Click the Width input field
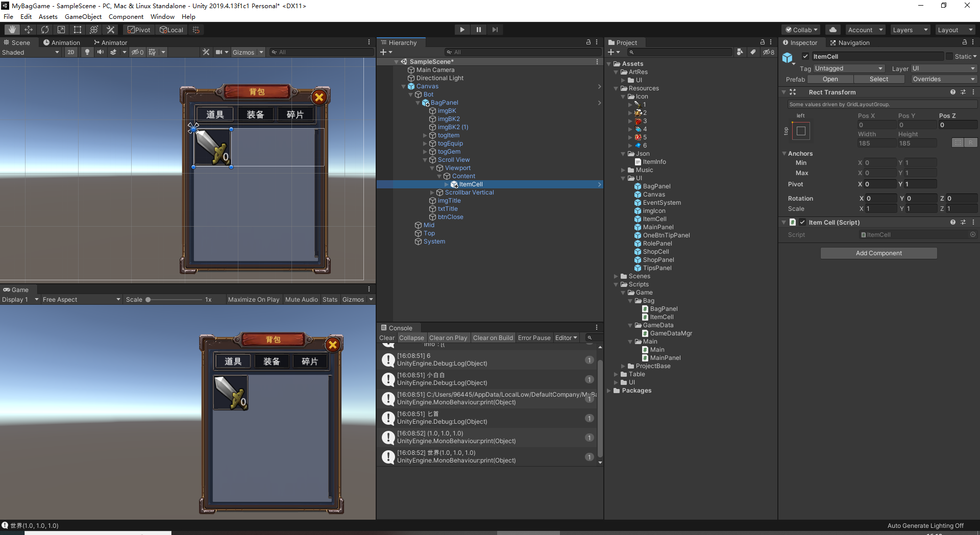Viewport: 980px width, 535px height. [x=876, y=143]
